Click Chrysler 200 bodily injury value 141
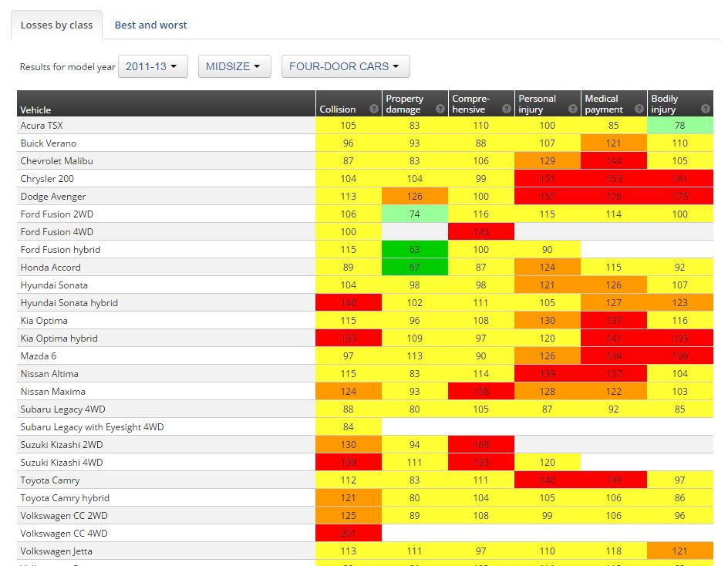The height and width of the screenshot is (566, 728). tap(679, 178)
